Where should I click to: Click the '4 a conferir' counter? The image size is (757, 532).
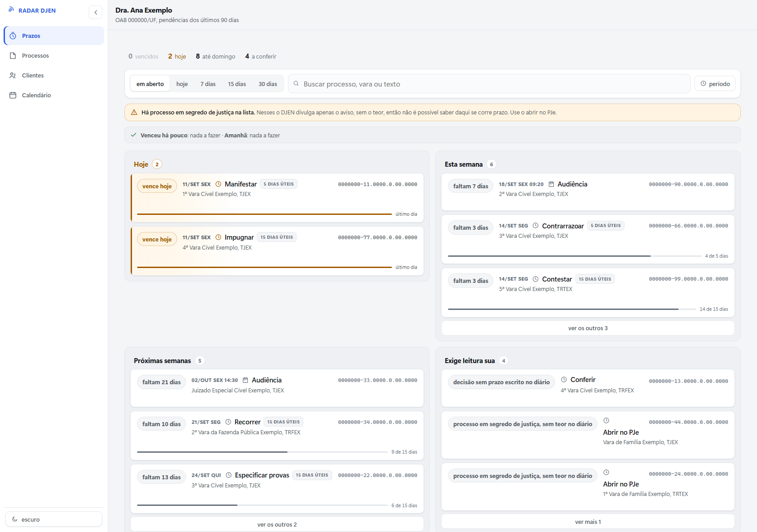pyautogui.click(x=260, y=56)
